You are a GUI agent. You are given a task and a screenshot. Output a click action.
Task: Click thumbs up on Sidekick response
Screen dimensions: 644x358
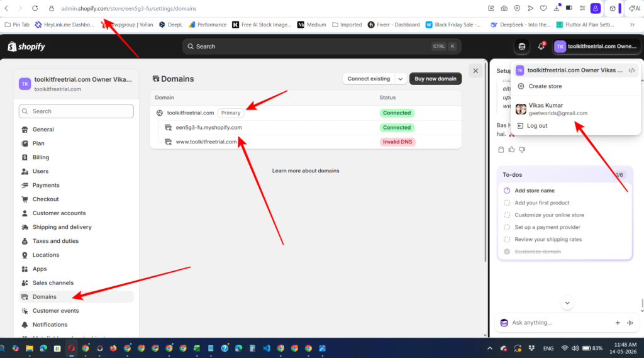(x=511, y=150)
